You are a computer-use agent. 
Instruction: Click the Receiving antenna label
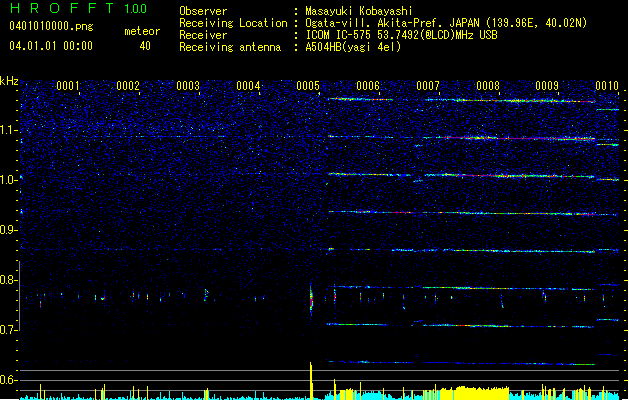click(x=230, y=47)
